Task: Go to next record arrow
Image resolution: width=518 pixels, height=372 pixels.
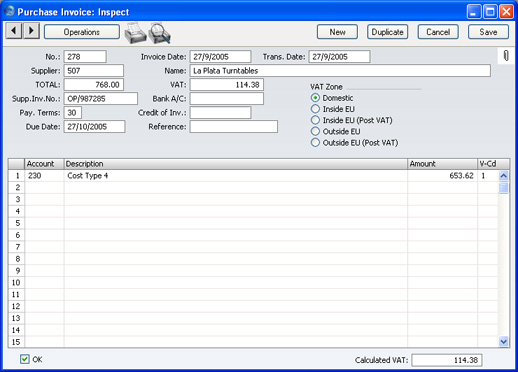Action: (31, 31)
